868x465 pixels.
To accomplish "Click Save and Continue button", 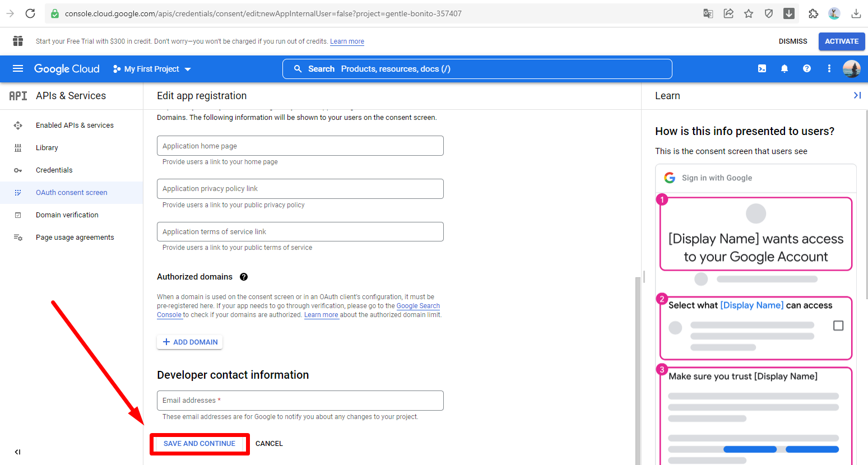I will coord(199,444).
